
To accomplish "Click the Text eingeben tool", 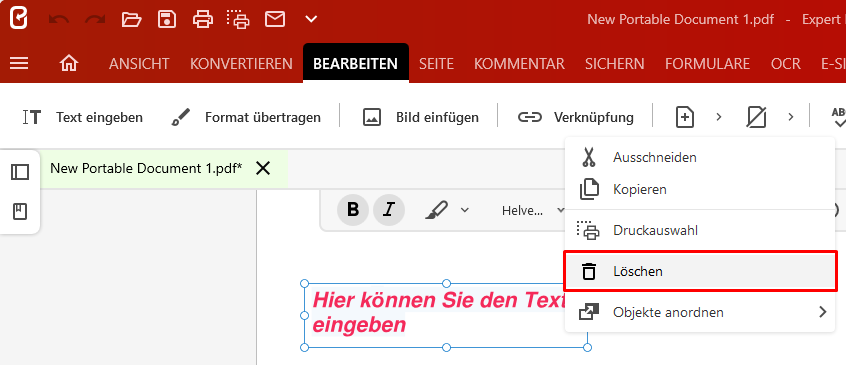I will click(x=83, y=117).
